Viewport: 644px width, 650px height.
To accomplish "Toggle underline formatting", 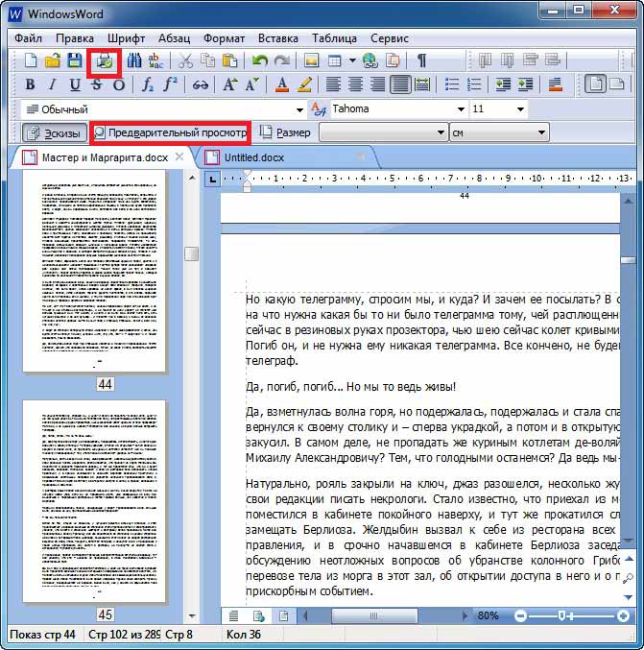I will (75, 84).
